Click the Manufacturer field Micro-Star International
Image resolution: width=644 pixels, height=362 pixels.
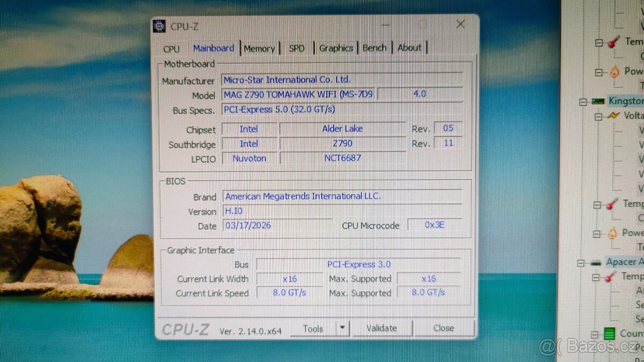coord(342,79)
